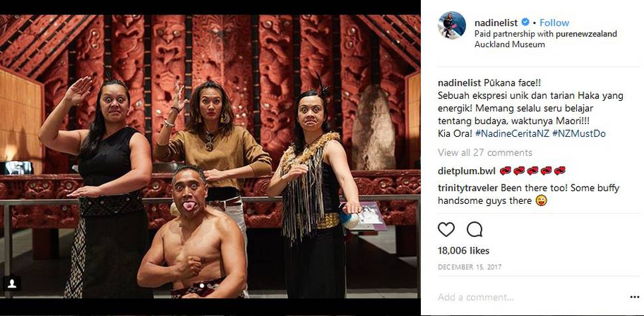Screen dimensions: 644x316
Task: Click the verified badge next to nadinelist
Action: click(x=525, y=22)
